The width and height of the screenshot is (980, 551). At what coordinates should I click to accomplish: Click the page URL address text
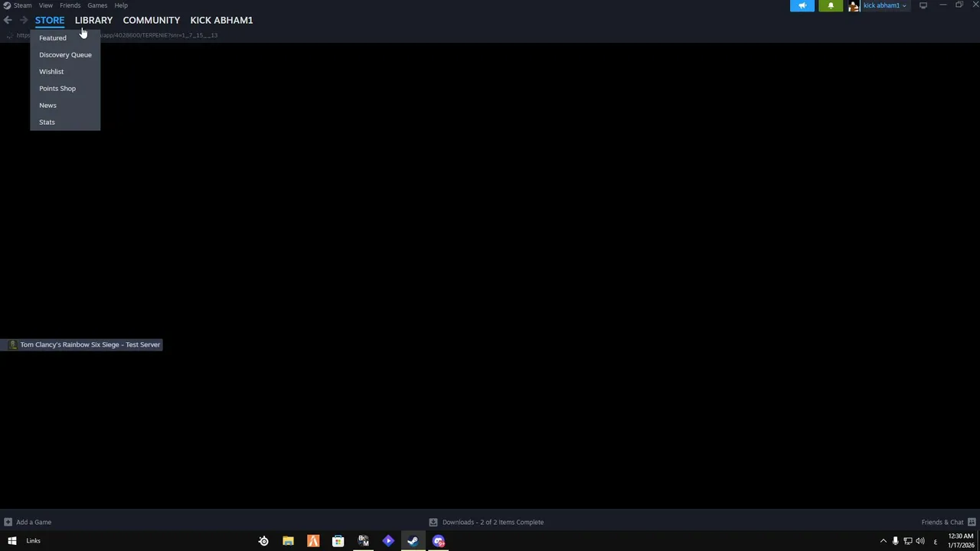tap(159, 35)
